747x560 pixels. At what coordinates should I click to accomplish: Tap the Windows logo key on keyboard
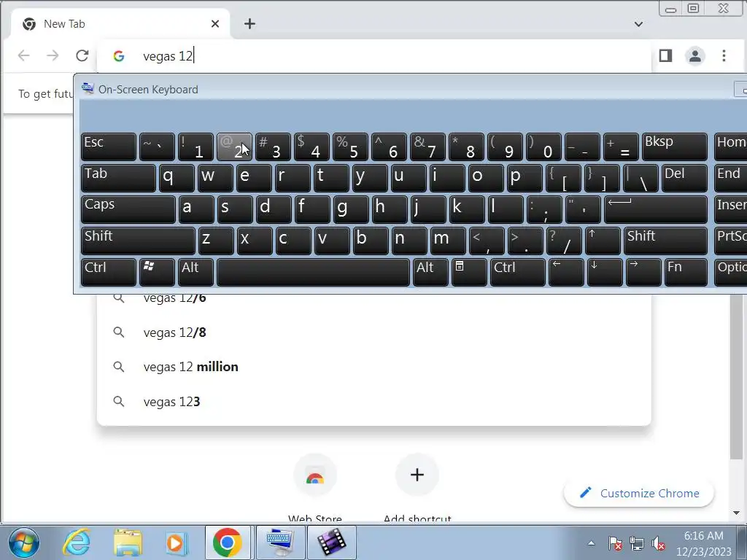(x=158, y=273)
